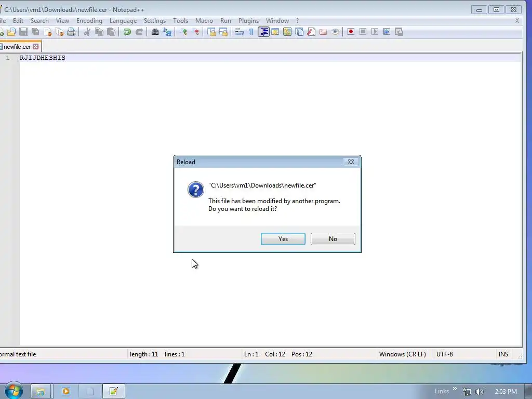Click Yes in the Reload dialog
The image size is (532, 399).
[x=283, y=239]
